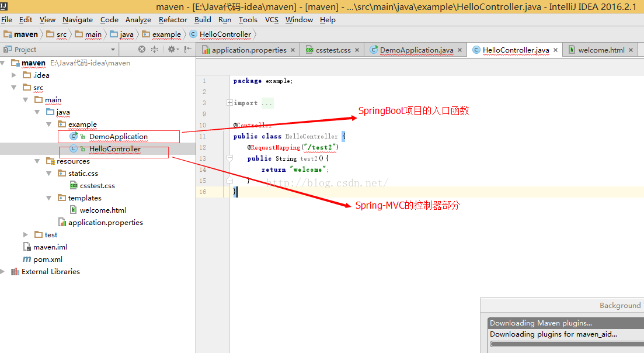Expand the test folder
644x353 pixels.
[26, 234]
